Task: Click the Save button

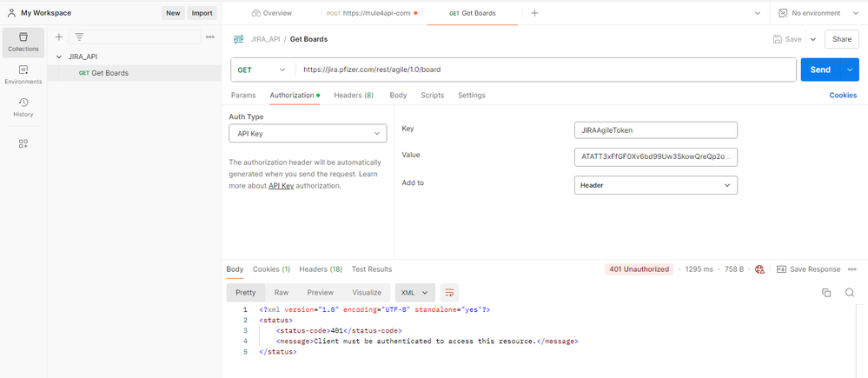Action: pyautogui.click(x=788, y=39)
